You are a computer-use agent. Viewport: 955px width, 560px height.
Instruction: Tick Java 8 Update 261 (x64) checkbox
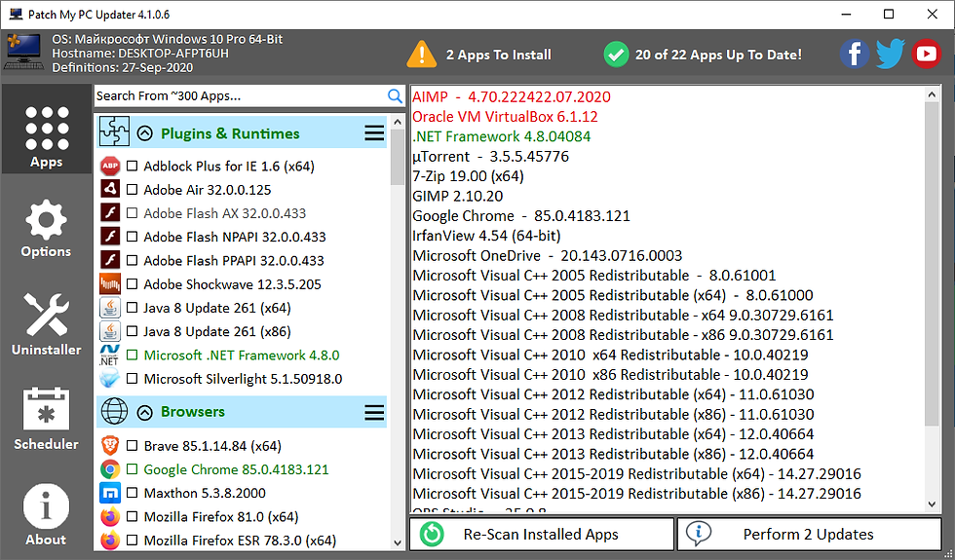(133, 308)
